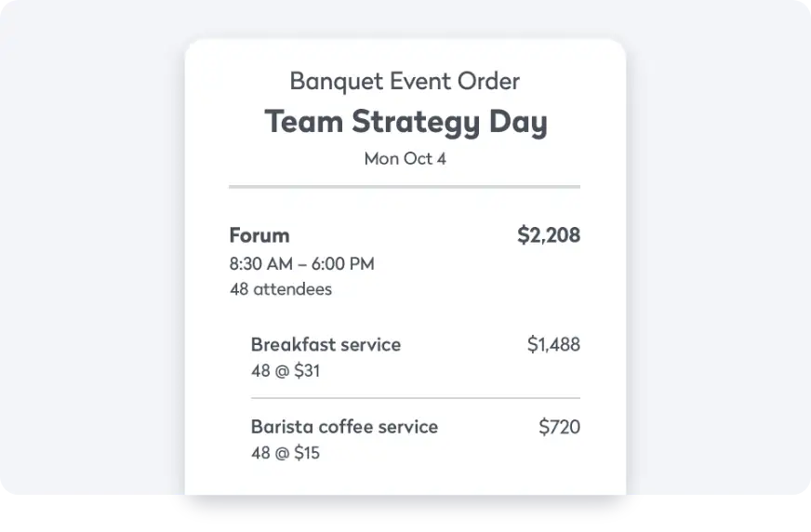Click the 48 attendees count
Viewport: 811px width, 532px height.
click(x=280, y=289)
